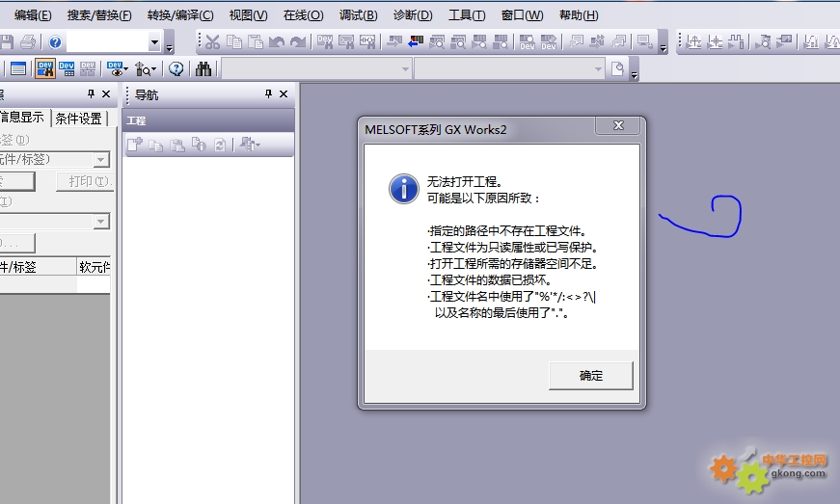This screenshot has width=840, height=504.
Task: Click the stop monitoring icon
Action: click(501, 41)
